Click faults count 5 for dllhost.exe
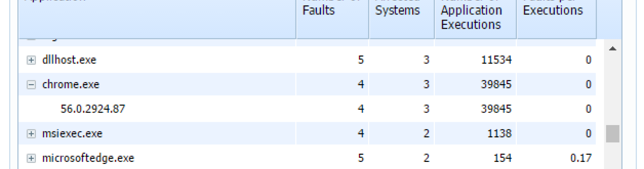The height and width of the screenshot is (169, 644). [x=361, y=60]
